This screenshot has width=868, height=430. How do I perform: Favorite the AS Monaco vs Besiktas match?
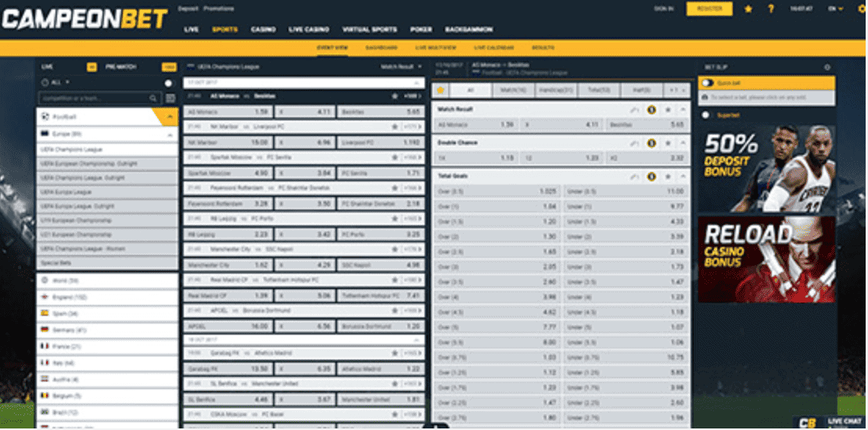tap(395, 95)
